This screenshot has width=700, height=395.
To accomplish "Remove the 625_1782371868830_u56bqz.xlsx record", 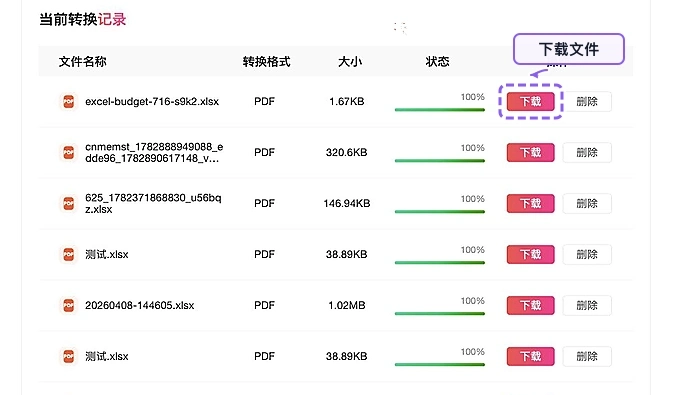I will click(587, 203).
